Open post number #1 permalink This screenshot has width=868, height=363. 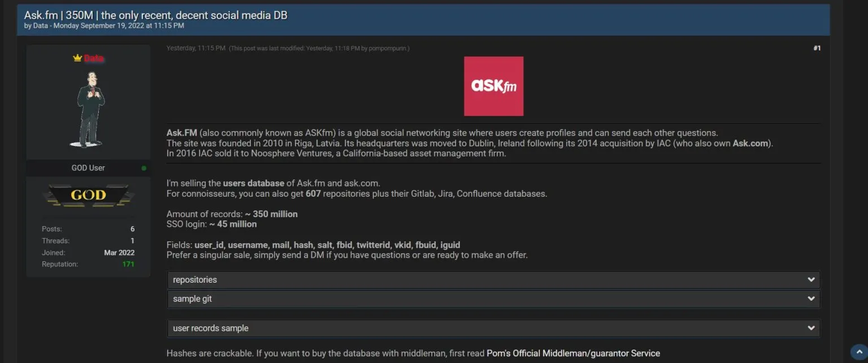click(x=817, y=48)
